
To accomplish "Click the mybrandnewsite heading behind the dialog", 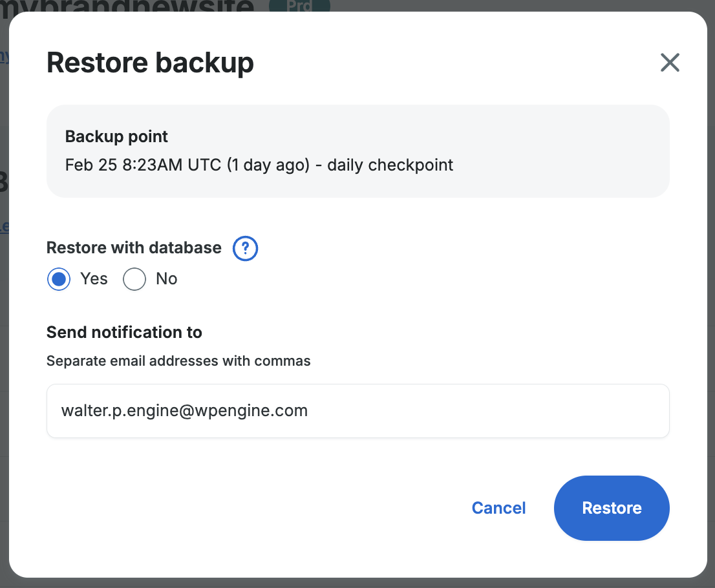I will 129,6.
